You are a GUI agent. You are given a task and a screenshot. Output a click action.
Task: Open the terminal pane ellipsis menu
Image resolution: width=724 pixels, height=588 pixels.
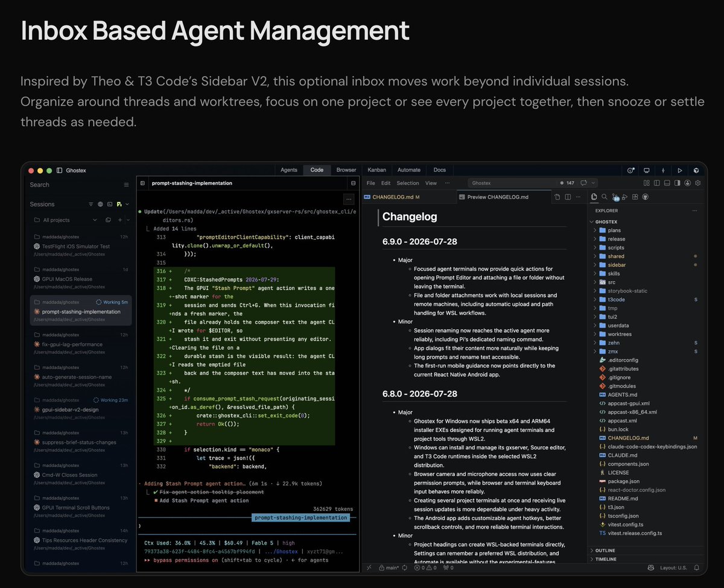[x=349, y=198]
